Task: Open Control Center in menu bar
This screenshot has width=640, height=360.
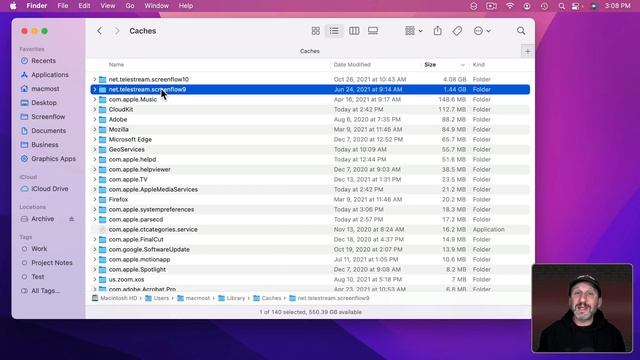Action: [x=576, y=6]
